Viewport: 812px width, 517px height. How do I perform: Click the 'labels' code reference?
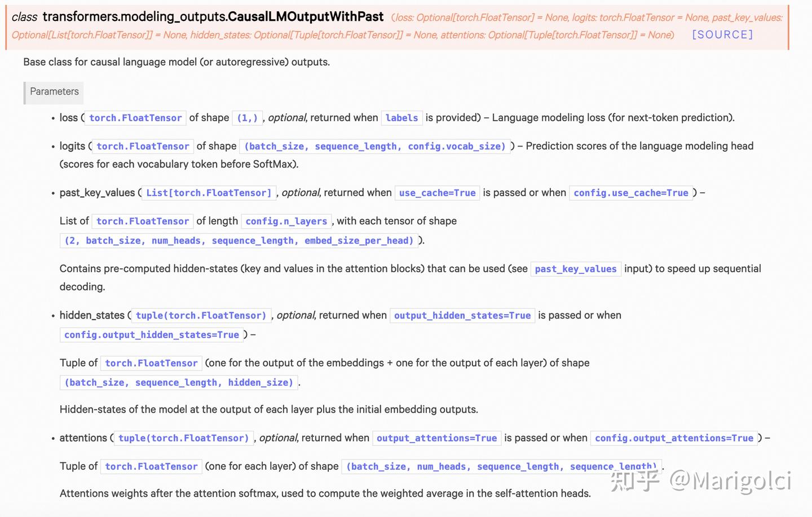point(401,118)
